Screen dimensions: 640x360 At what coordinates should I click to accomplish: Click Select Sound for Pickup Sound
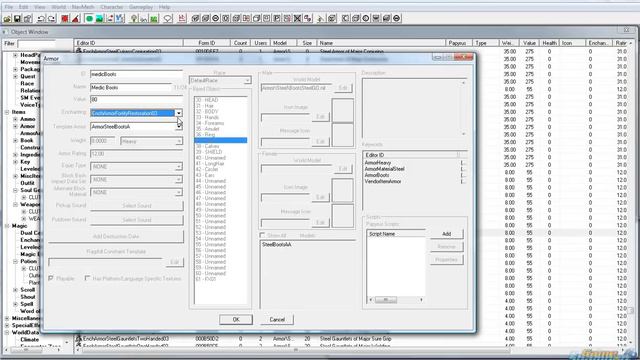coord(136,206)
